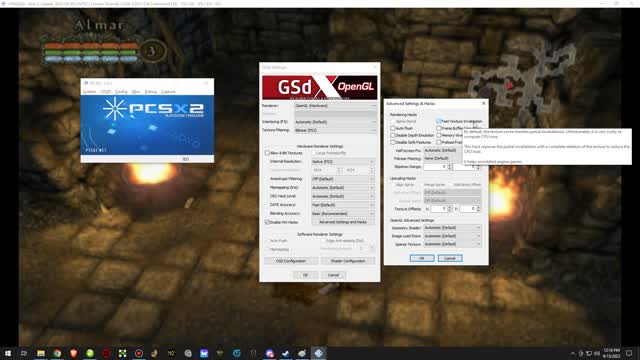640x360 pixels.
Task: Click the taskbar clock
Action: tap(611, 353)
